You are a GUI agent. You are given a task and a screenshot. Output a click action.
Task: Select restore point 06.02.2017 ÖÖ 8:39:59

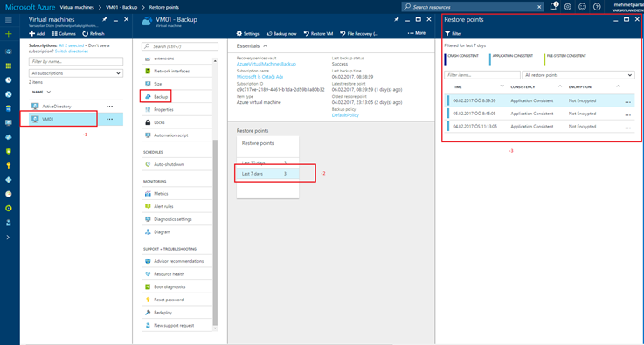(x=540, y=100)
